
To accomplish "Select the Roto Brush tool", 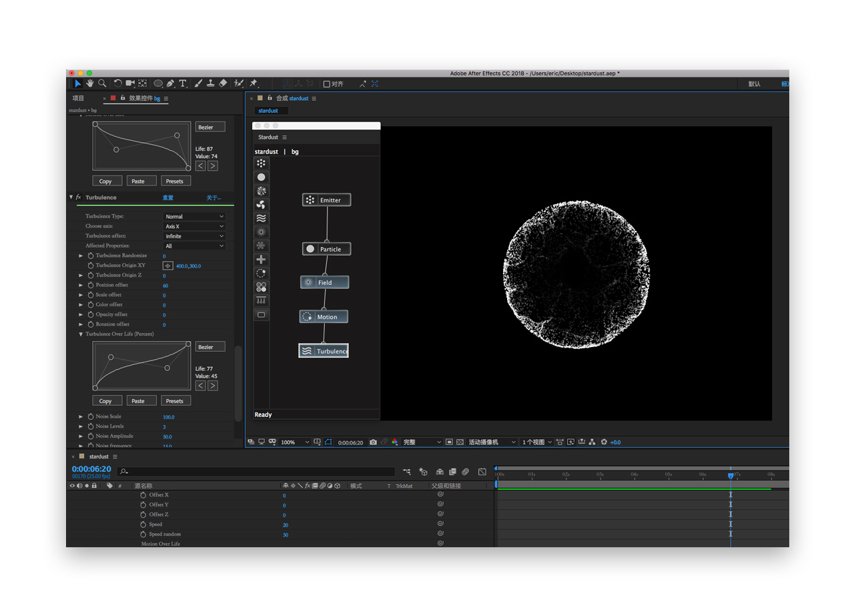I will click(x=239, y=83).
